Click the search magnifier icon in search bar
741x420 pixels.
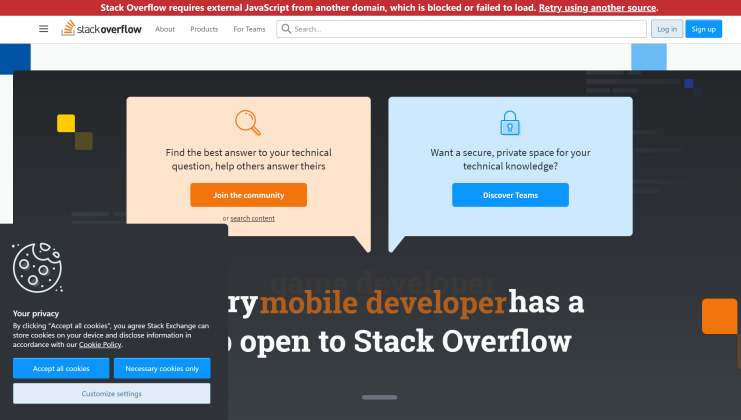(286, 29)
